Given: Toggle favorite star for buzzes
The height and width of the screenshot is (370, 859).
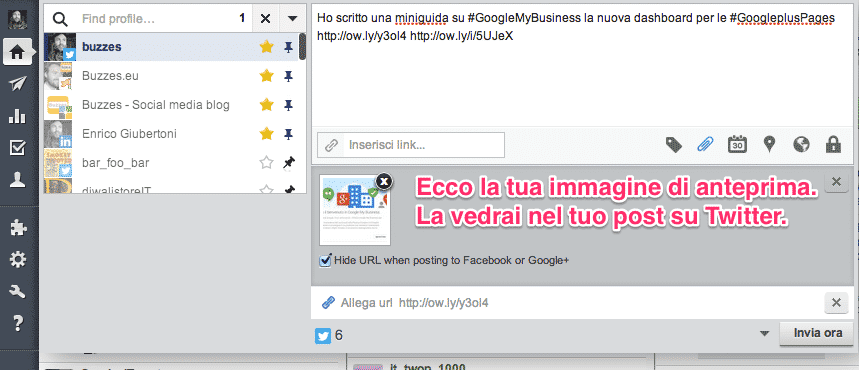Looking at the screenshot, I should 266,47.
